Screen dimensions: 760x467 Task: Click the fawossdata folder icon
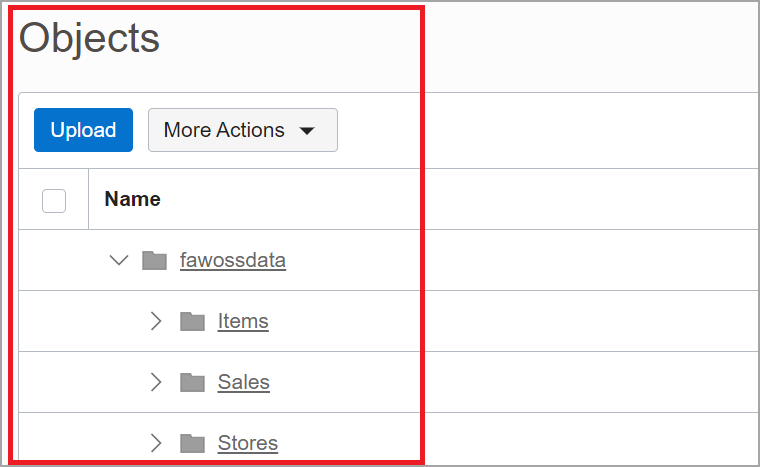click(x=154, y=261)
